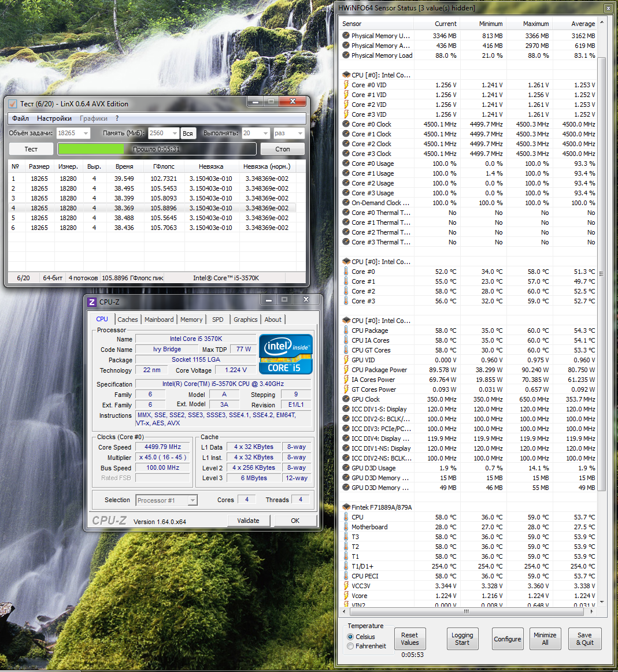This screenshot has height=672, width=618.
Task: Click the CPU PECI thermometer icon
Action: point(346,576)
